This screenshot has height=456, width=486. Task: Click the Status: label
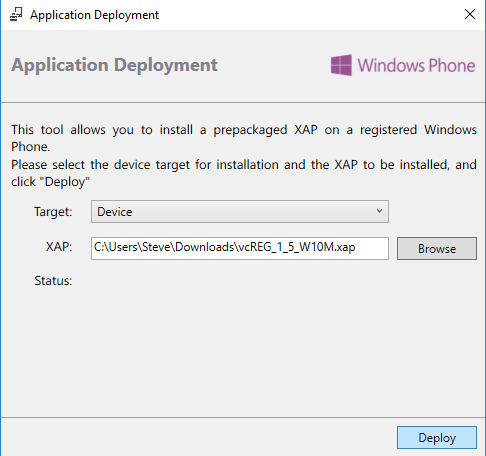pyautogui.click(x=53, y=281)
